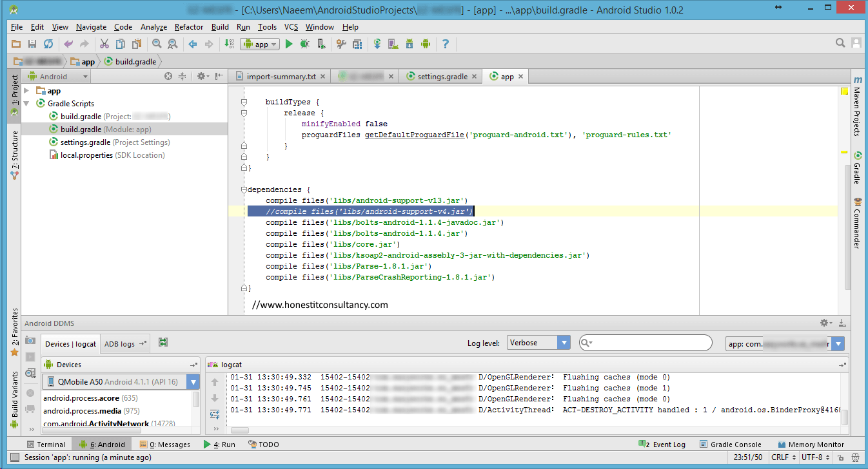Click the Debug app bug icon

point(304,44)
